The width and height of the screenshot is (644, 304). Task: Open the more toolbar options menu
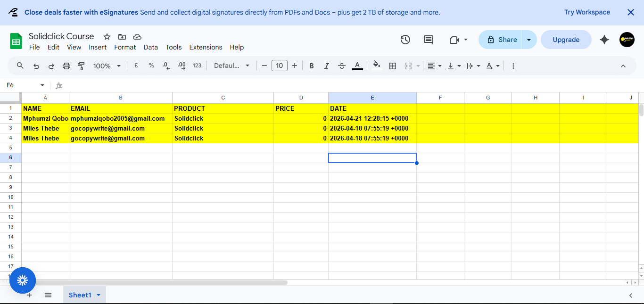[513, 66]
